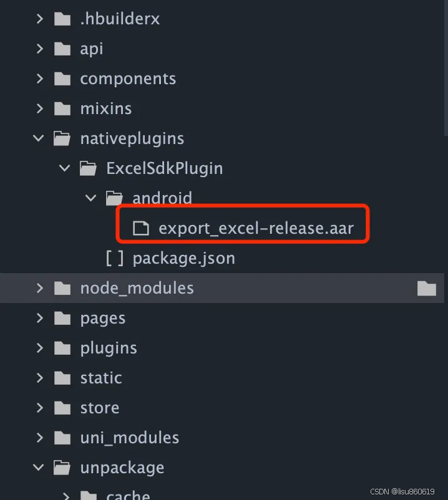The width and height of the screenshot is (448, 500).
Task: Expand the plugins folder
Action: point(39,348)
